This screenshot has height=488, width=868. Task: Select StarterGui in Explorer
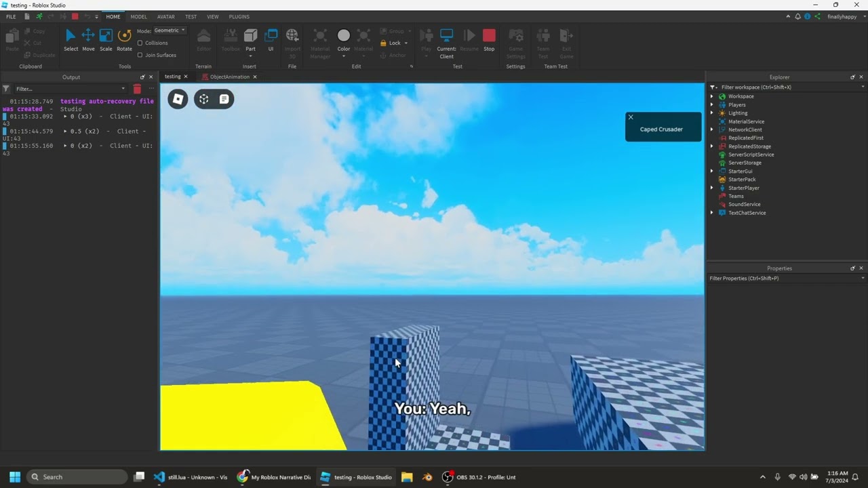[740, 171]
